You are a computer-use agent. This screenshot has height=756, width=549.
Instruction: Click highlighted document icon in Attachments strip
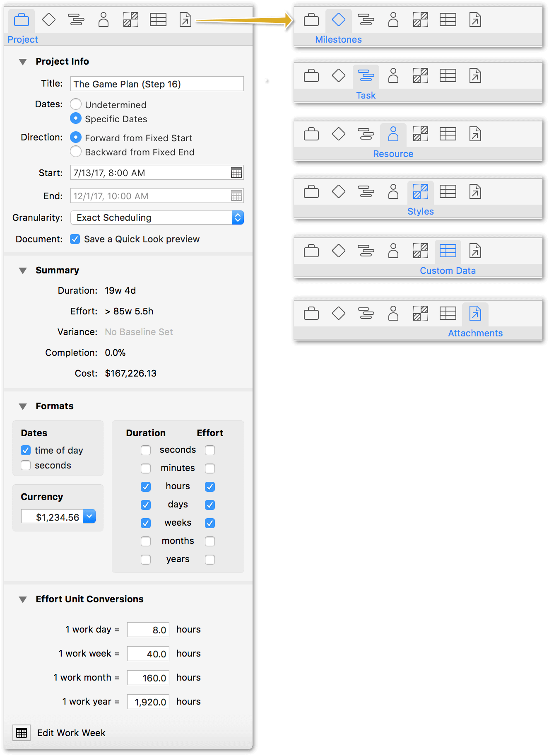tap(475, 313)
